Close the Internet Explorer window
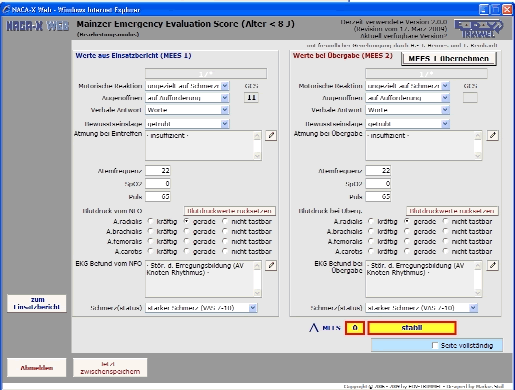This screenshot has height=390, width=515. click(507, 9)
